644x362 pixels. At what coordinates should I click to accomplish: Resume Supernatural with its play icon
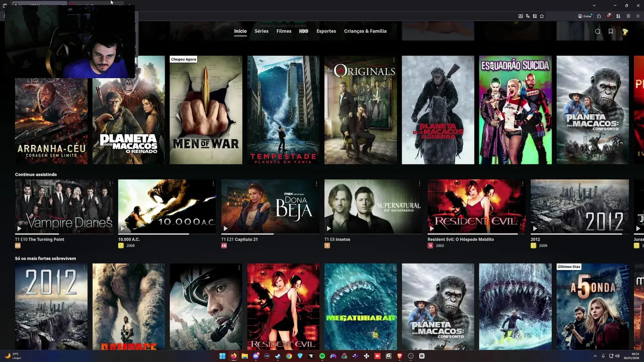329,229
